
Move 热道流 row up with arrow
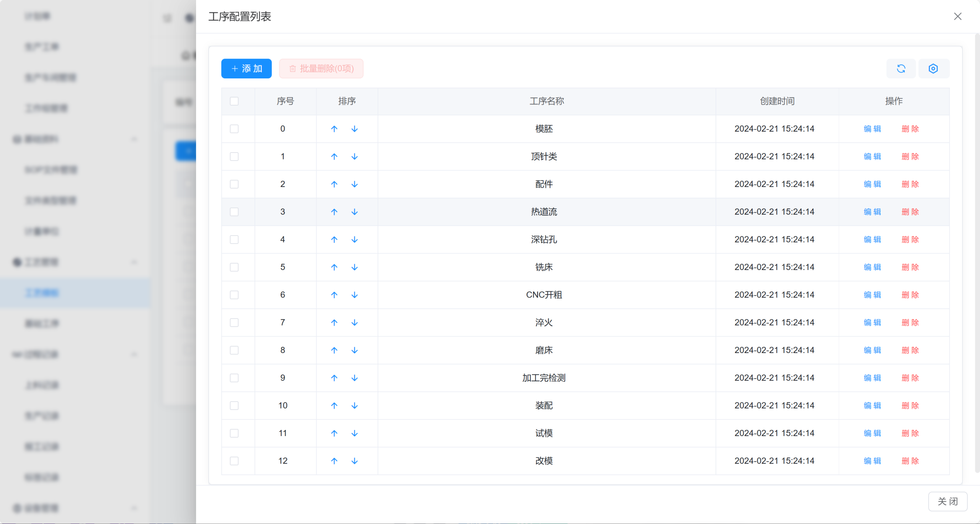pos(334,212)
